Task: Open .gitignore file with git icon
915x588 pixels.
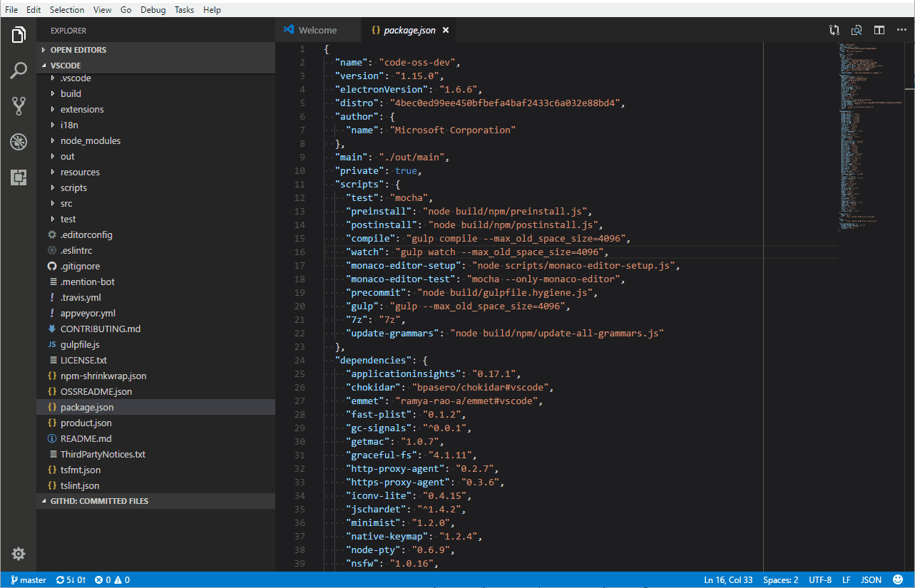Action: coord(155,266)
